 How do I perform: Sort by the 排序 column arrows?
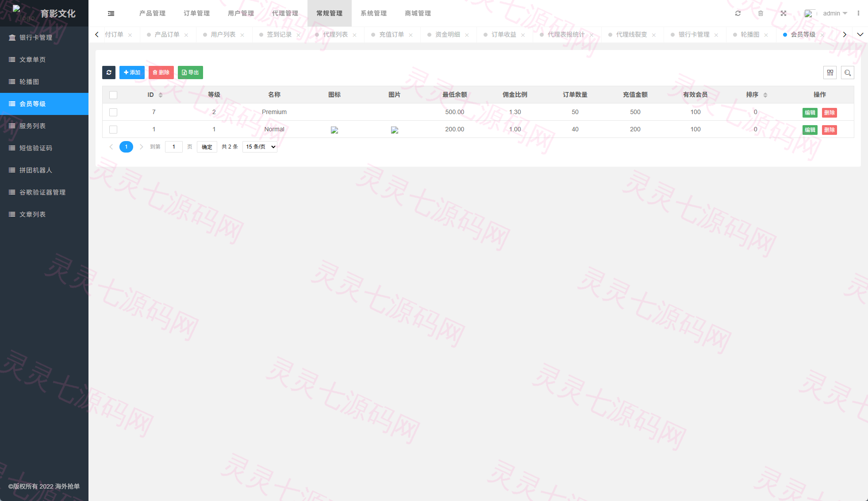tap(765, 95)
